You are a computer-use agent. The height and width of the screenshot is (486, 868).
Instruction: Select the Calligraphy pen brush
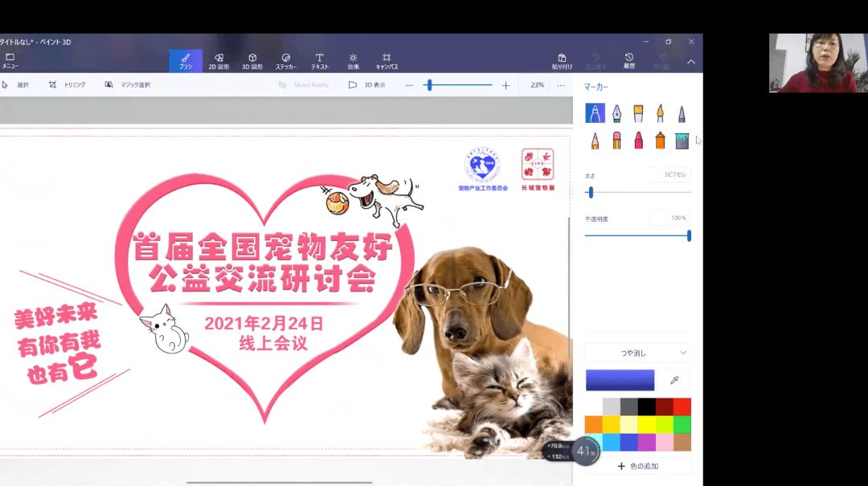pyautogui.click(x=616, y=111)
